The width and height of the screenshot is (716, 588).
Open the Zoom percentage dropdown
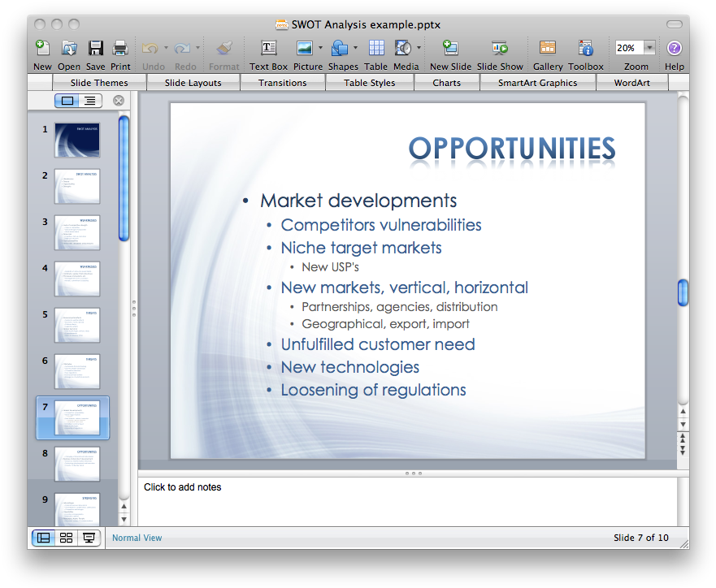[x=649, y=48]
